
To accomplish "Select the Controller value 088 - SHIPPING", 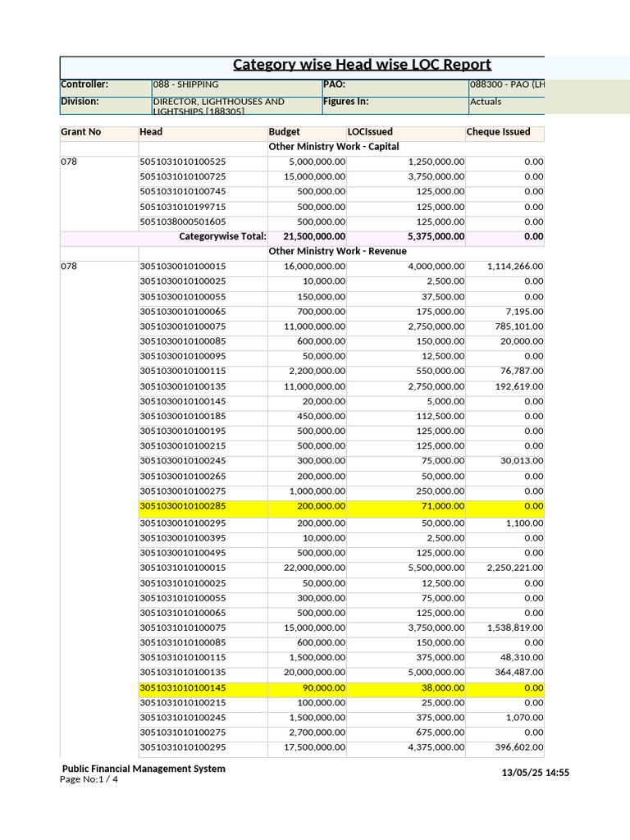I will point(186,84).
